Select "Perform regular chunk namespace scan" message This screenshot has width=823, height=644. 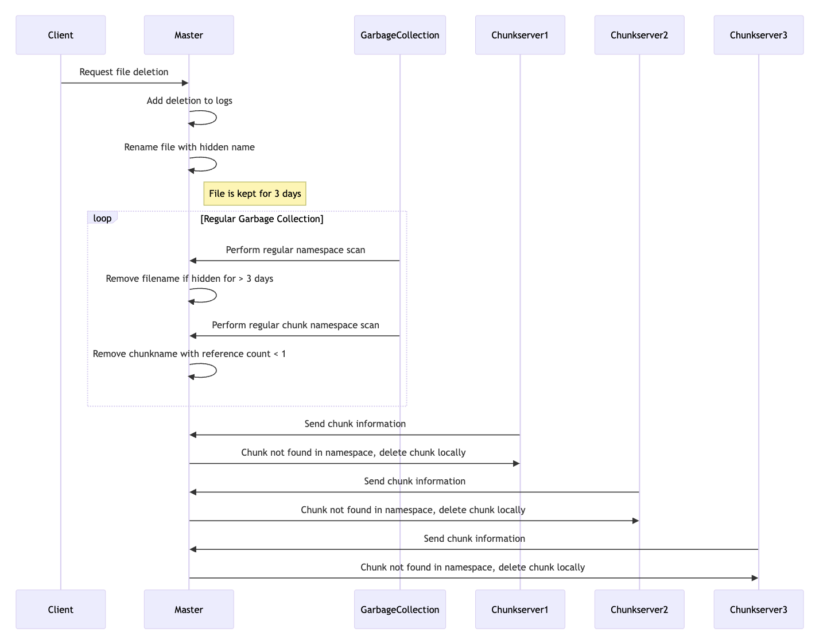(x=296, y=325)
